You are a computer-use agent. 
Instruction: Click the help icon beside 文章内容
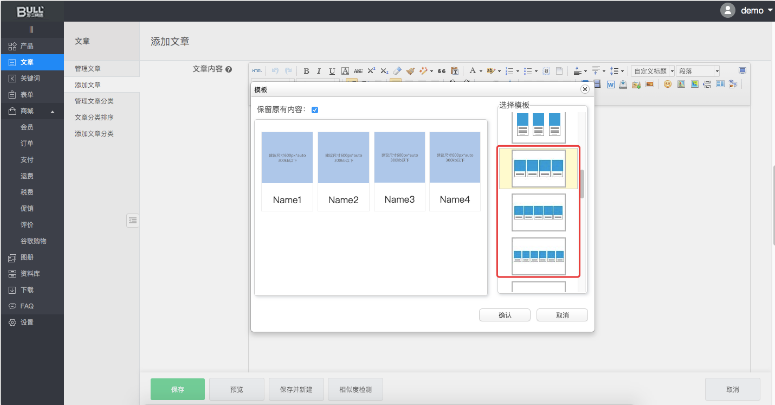(229, 69)
